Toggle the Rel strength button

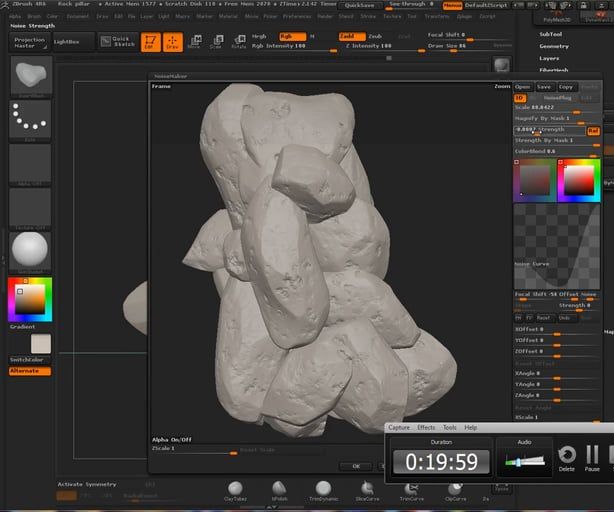tap(593, 131)
